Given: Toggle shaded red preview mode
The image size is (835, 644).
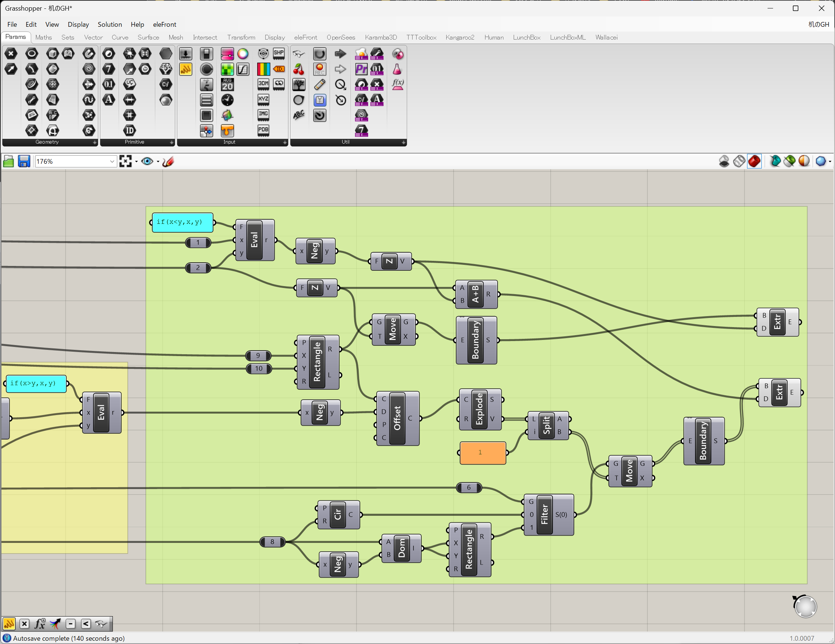Looking at the screenshot, I should [754, 161].
